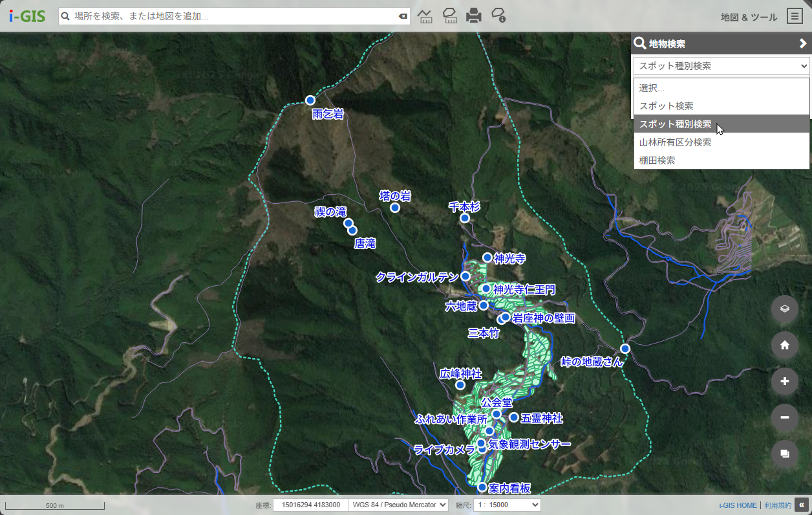Image resolution: width=812 pixels, height=515 pixels.
Task: Select the measure area tool
Action: pos(450,16)
